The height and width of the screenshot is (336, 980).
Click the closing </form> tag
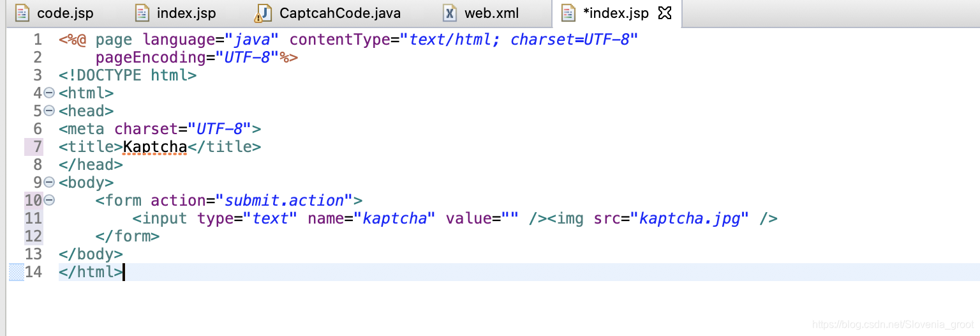[128, 236]
